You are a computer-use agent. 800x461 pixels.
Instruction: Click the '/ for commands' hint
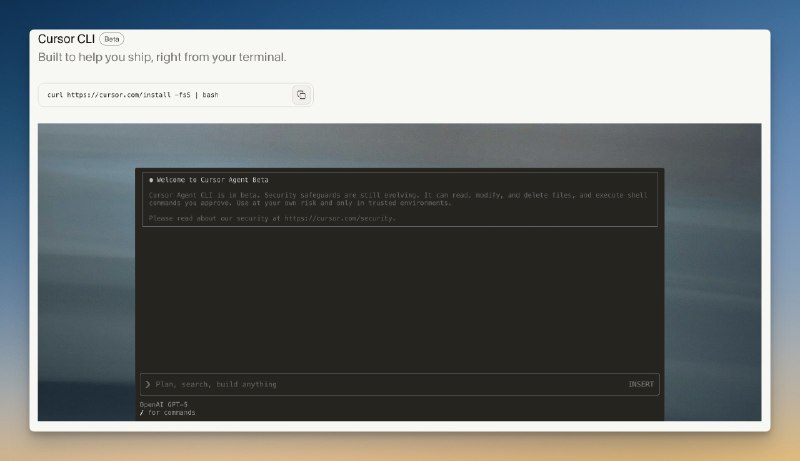[x=168, y=413]
